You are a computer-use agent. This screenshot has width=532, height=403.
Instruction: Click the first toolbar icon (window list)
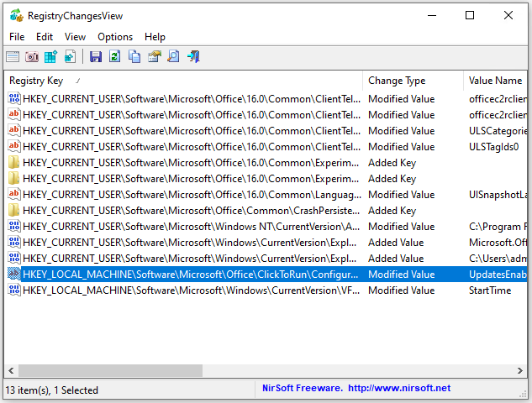[x=13, y=57]
